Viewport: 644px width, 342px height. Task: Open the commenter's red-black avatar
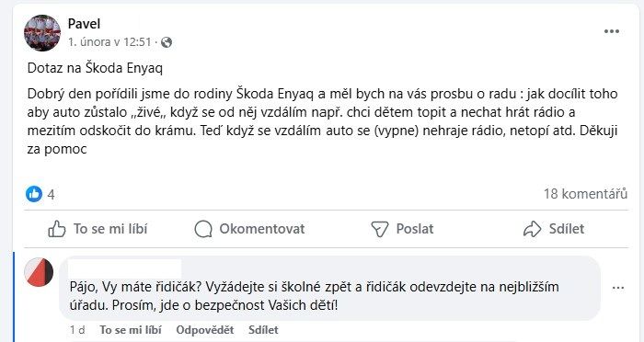(39, 272)
